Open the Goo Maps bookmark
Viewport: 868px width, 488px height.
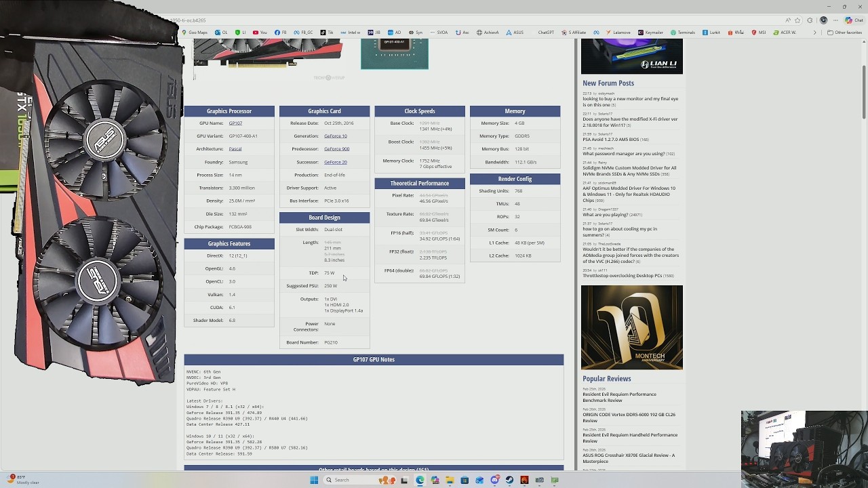tap(195, 33)
